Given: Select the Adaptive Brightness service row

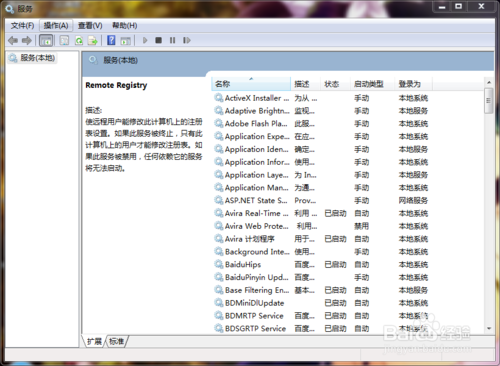Looking at the screenshot, I should pos(321,111).
